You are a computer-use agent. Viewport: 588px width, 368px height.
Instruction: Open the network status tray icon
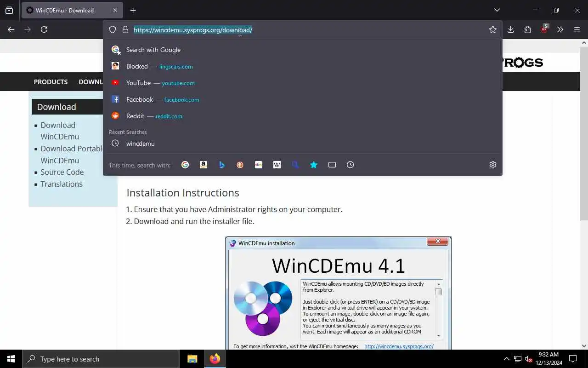(x=517, y=359)
